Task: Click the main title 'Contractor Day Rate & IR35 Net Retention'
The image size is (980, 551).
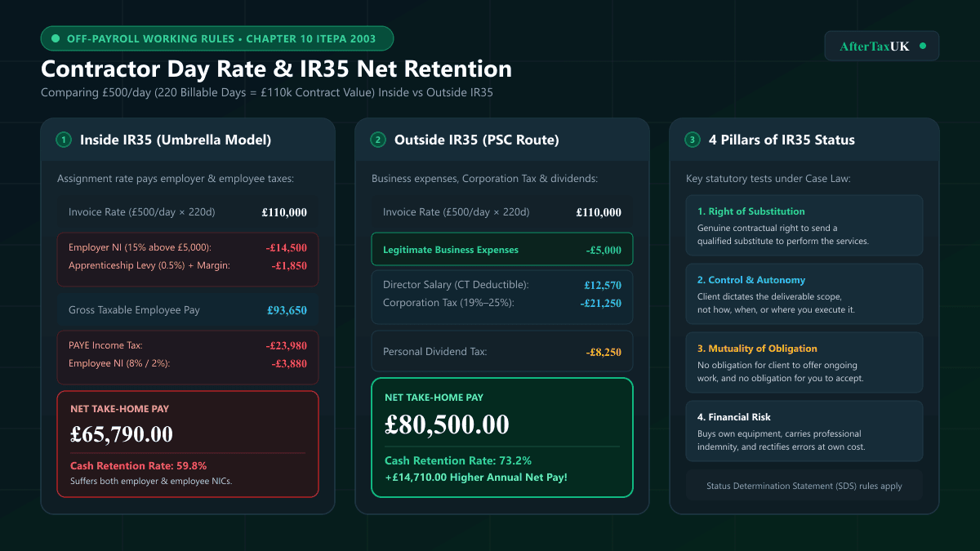Action: 276,69
